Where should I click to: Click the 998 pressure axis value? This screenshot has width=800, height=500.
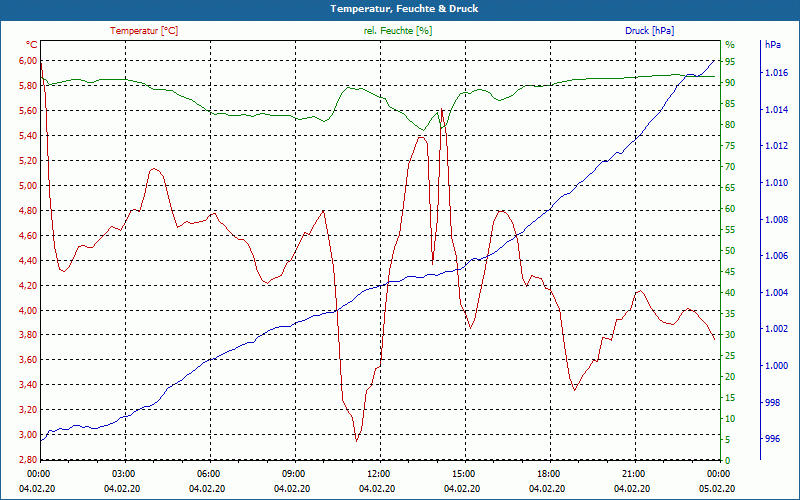click(x=772, y=403)
